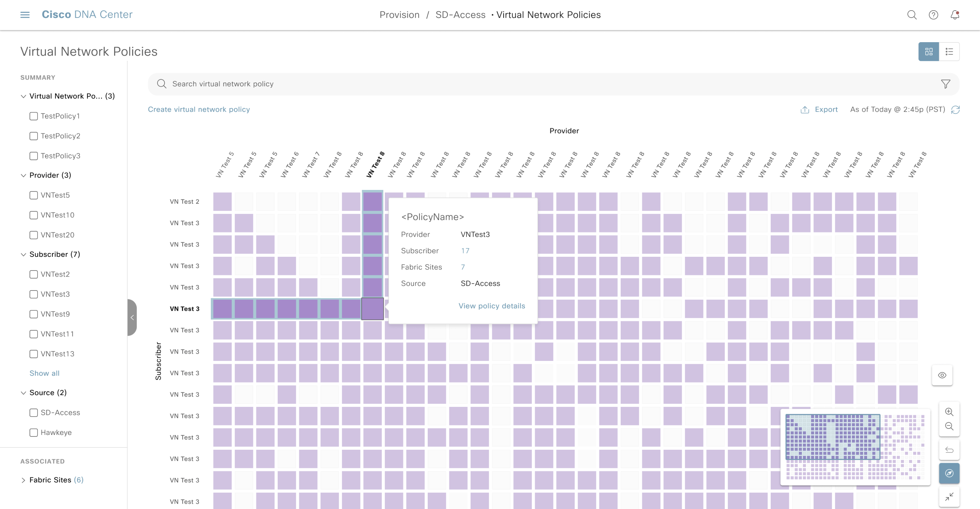
Task: Collapse the Virtual Network Po... section
Action: click(x=23, y=96)
